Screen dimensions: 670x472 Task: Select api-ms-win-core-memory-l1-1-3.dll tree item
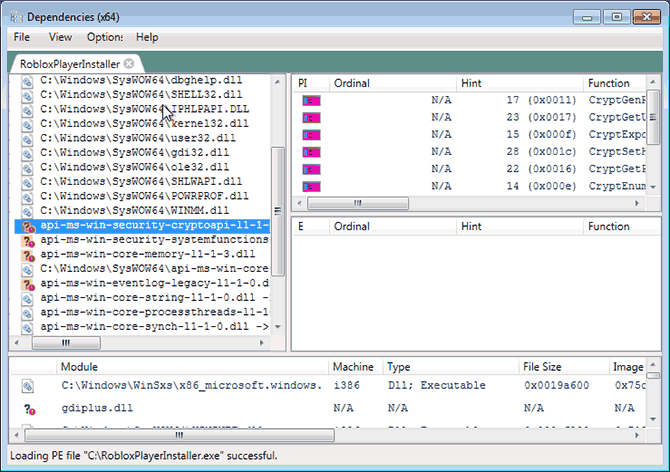point(148,254)
